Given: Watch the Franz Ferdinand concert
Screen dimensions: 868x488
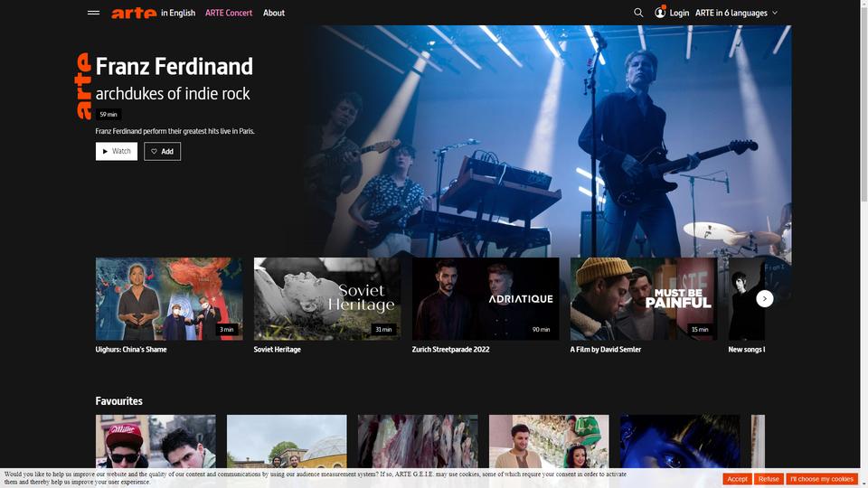Looking at the screenshot, I should [x=117, y=151].
